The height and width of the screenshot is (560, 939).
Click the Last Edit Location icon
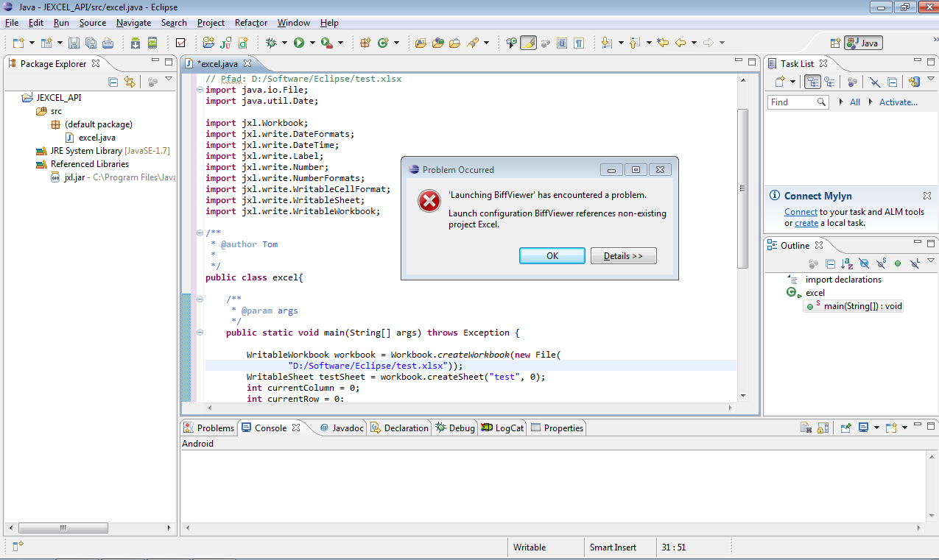[664, 43]
